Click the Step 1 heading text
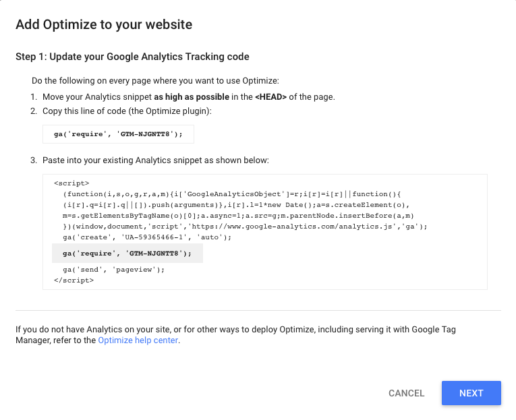The width and height of the screenshot is (516, 420). click(132, 57)
